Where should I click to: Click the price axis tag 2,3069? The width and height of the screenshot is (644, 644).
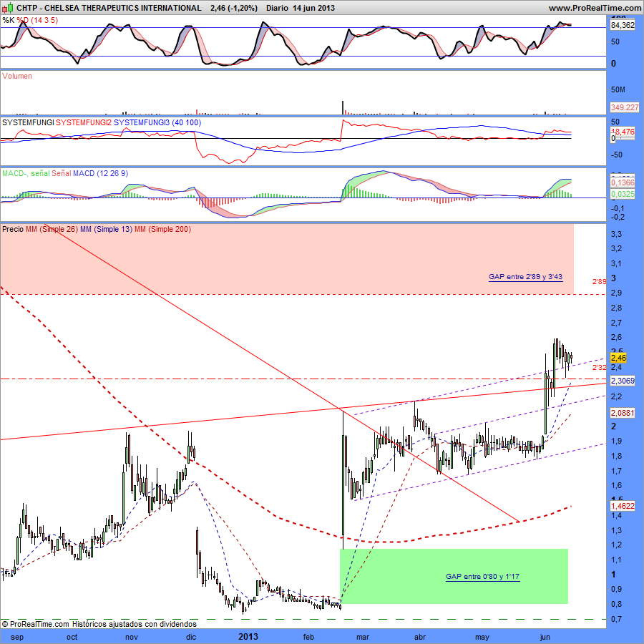[623, 381]
